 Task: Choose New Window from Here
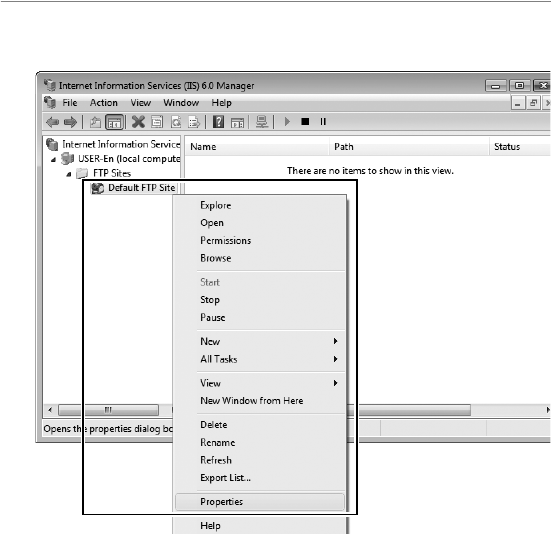tap(260, 400)
